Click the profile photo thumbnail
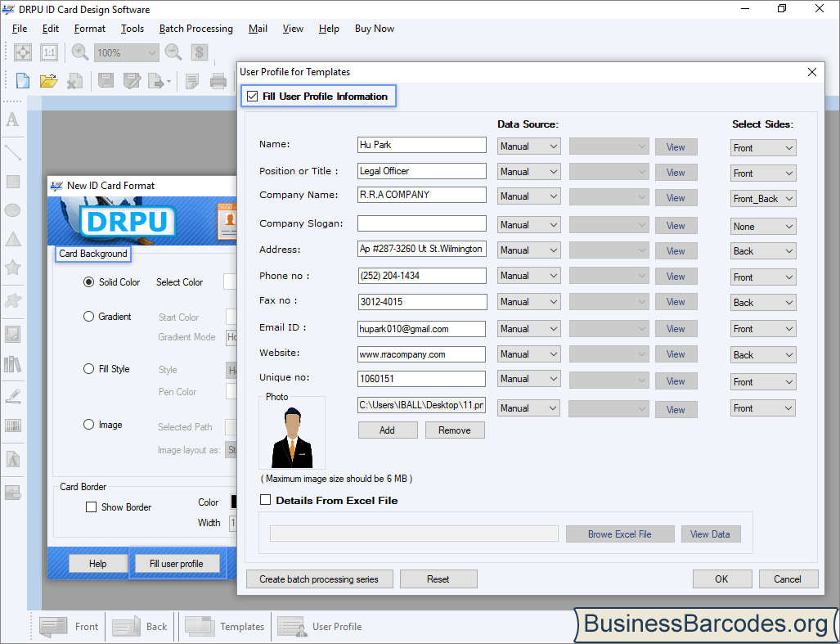This screenshot has width=840, height=644. [292, 437]
